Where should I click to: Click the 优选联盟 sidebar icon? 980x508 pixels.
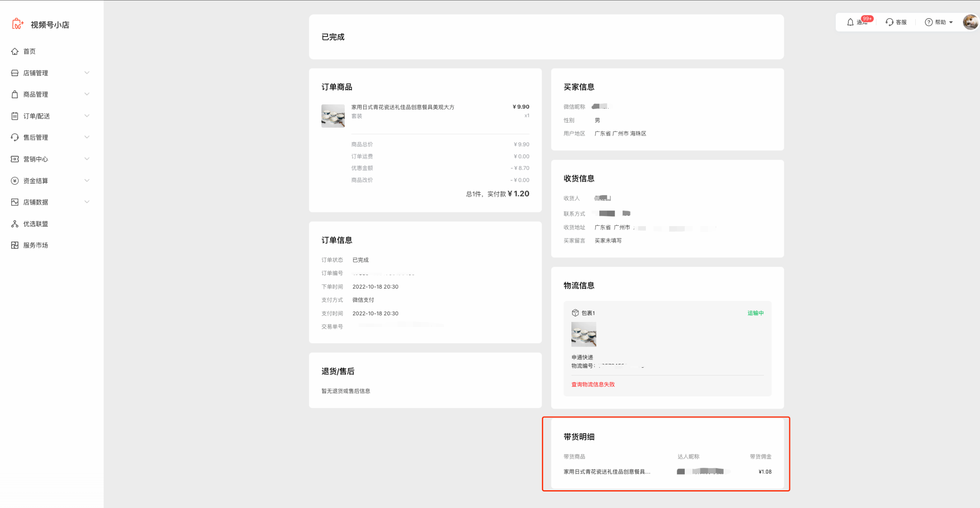(x=15, y=224)
